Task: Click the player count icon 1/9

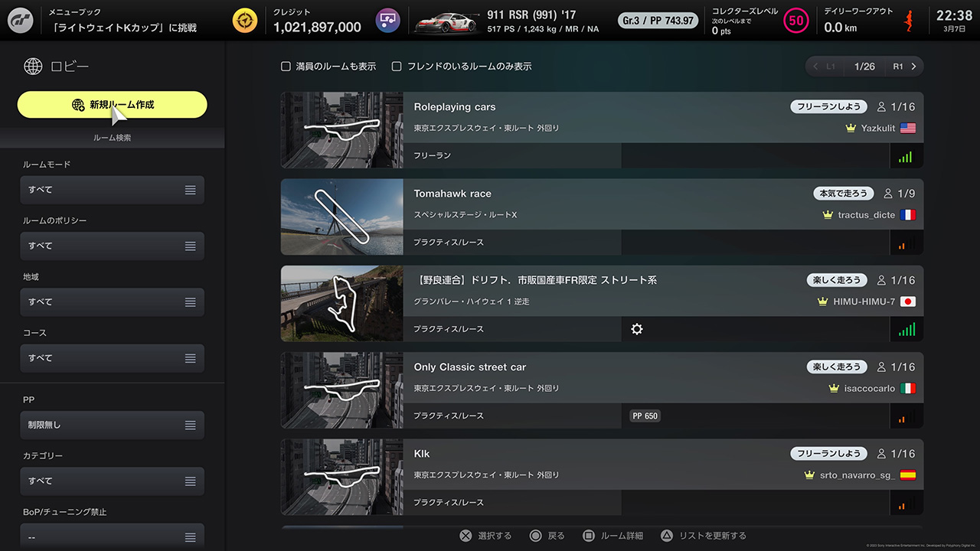Action: [x=888, y=194]
